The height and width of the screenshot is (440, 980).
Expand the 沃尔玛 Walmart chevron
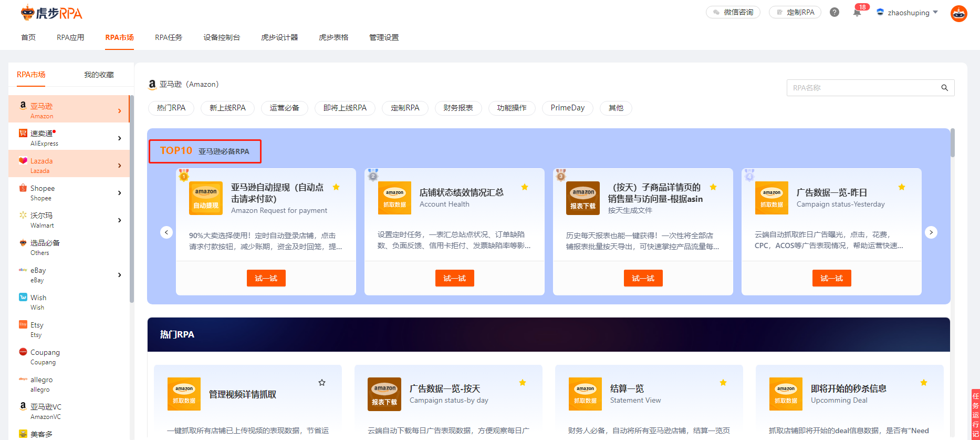120,220
